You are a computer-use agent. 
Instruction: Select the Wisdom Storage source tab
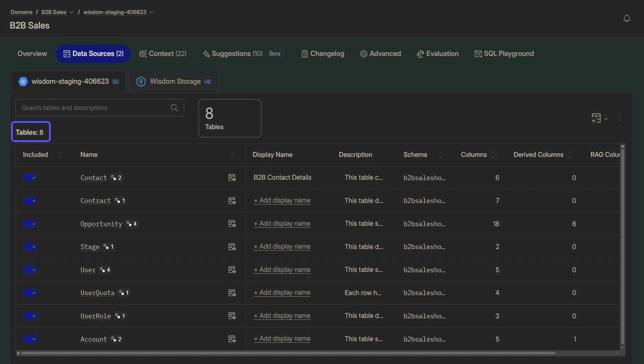click(173, 82)
